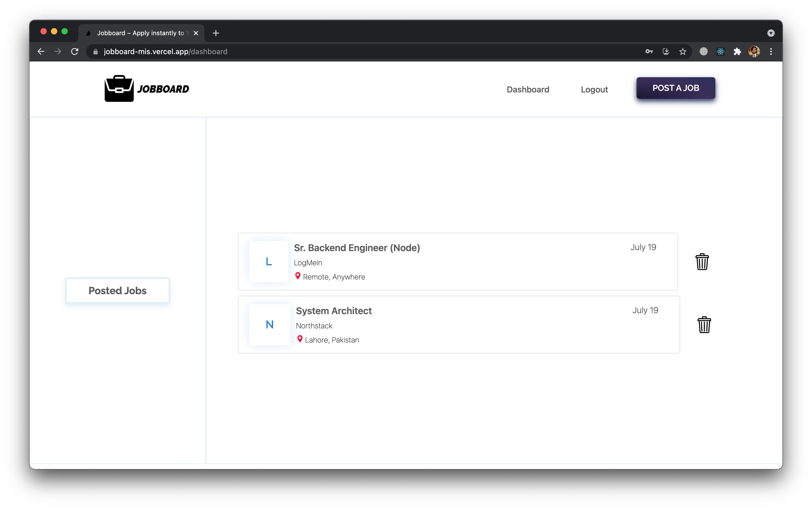The width and height of the screenshot is (812, 508).
Task: Expand the tab search dropdown arrow
Action: (771, 33)
